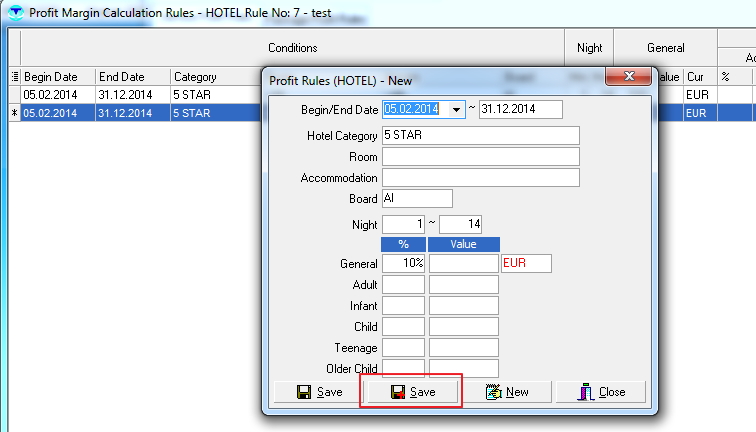Click the Save button with red floppy icon
Image resolution: width=756 pixels, height=432 pixels.
(x=411, y=392)
